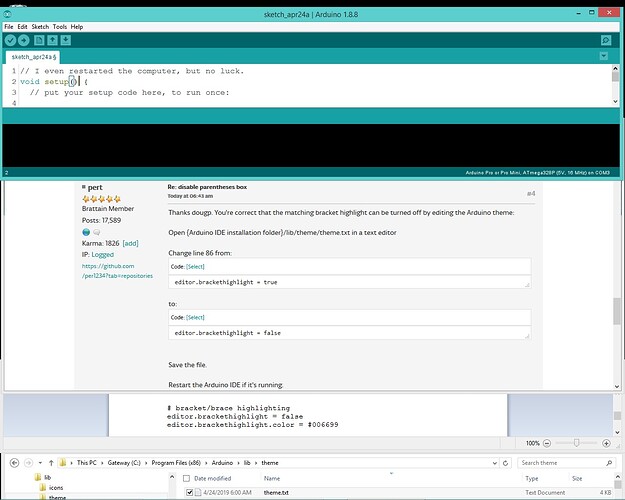The image size is (625, 500).
Task: Open the Arduino Tools menu
Action: click(x=60, y=27)
